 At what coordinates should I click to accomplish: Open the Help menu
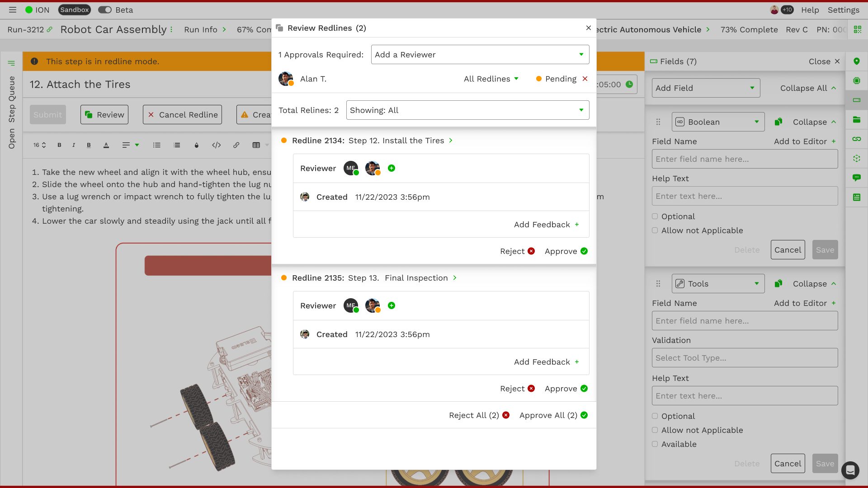click(x=810, y=9)
